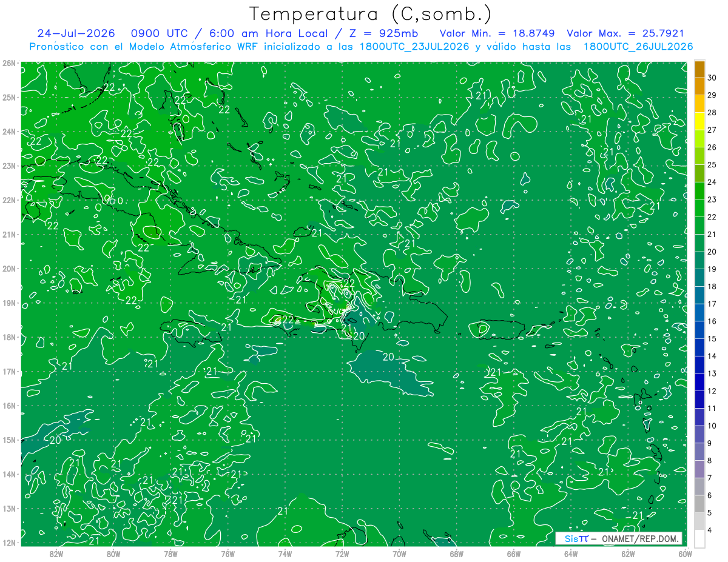Viewport: 728px width, 562px height.
Task: Click the 26N latitude label
Action: (x=9, y=63)
